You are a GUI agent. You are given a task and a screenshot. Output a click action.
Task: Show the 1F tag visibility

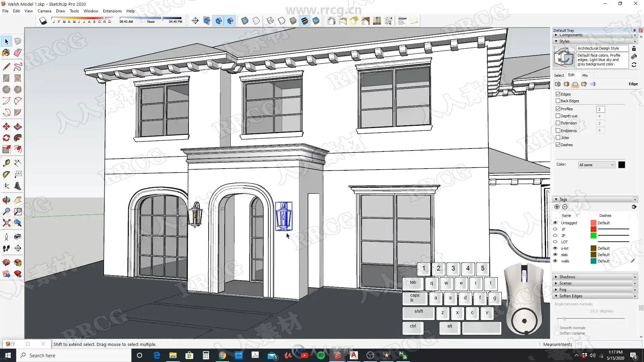point(555,229)
